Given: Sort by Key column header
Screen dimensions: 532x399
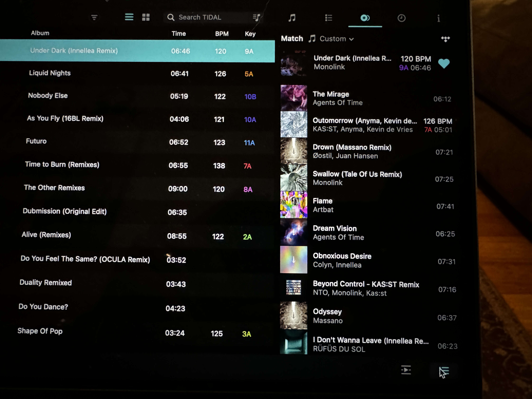Looking at the screenshot, I should coord(250,34).
